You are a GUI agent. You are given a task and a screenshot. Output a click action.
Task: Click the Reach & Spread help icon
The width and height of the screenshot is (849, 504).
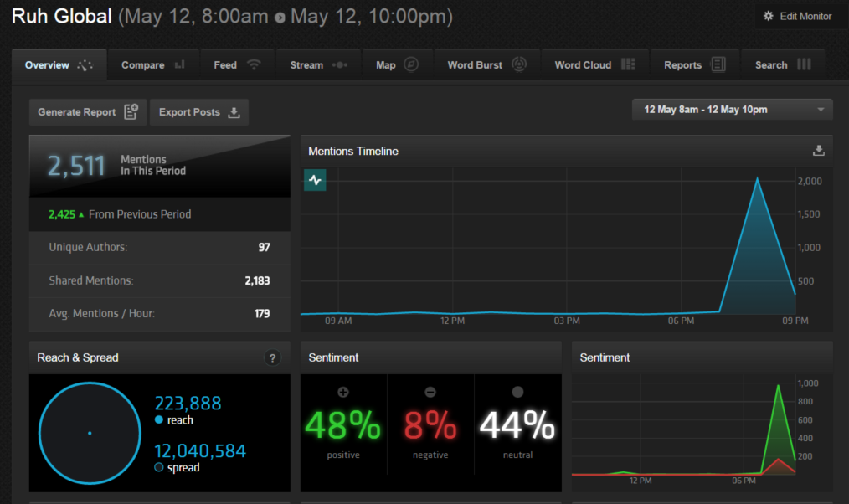pos(272,357)
